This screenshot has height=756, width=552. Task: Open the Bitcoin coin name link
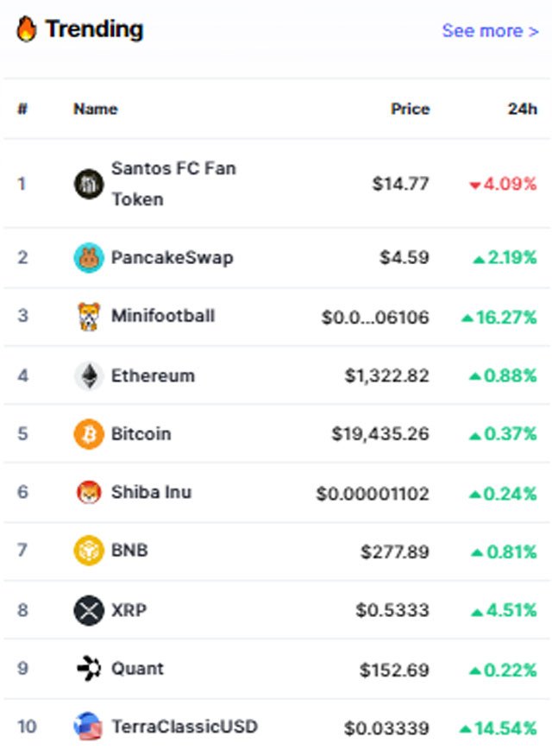[x=141, y=434]
